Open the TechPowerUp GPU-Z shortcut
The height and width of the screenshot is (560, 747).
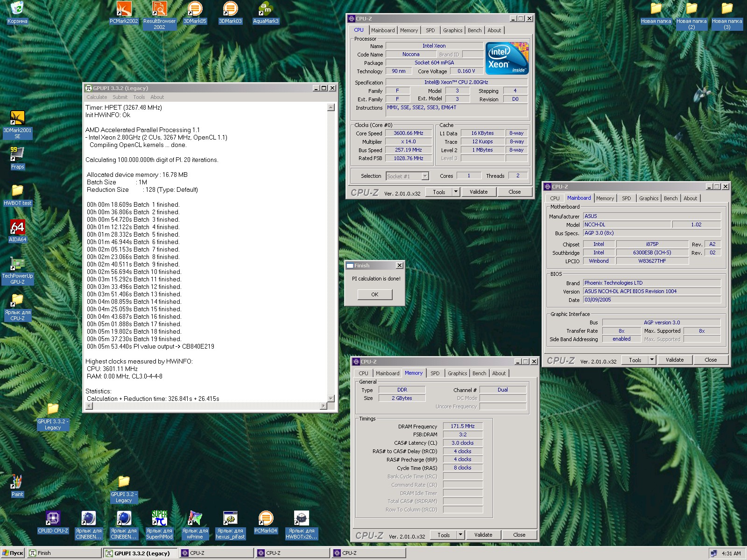pyautogui.click(x=17, y=271)
